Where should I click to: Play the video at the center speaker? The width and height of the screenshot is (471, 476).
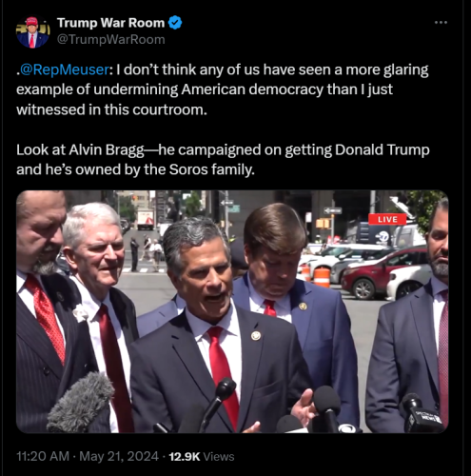tap(232, 311)
